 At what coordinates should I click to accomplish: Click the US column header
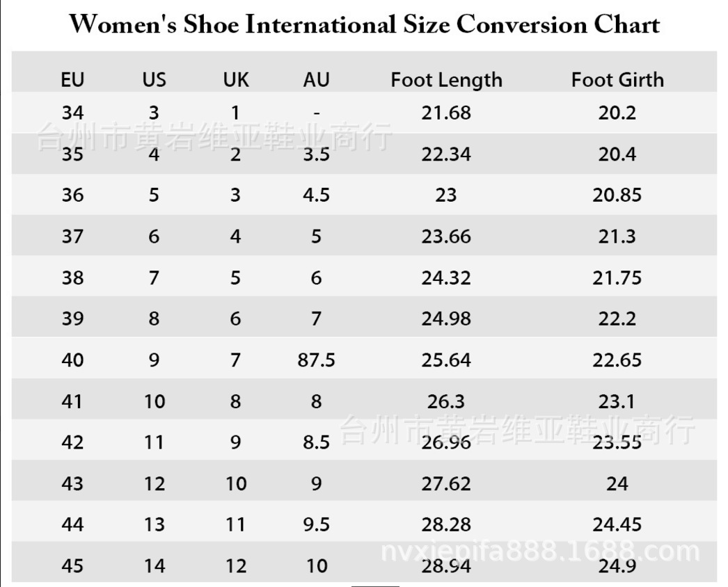(x=154, y=80)
